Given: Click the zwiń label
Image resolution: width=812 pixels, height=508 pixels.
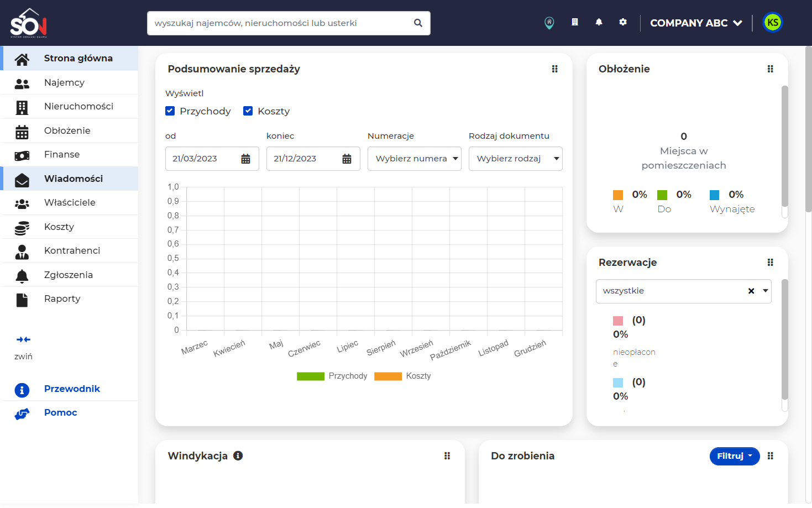Looking at the screenshot, I should pyautogui.click(x=23, y=357).
